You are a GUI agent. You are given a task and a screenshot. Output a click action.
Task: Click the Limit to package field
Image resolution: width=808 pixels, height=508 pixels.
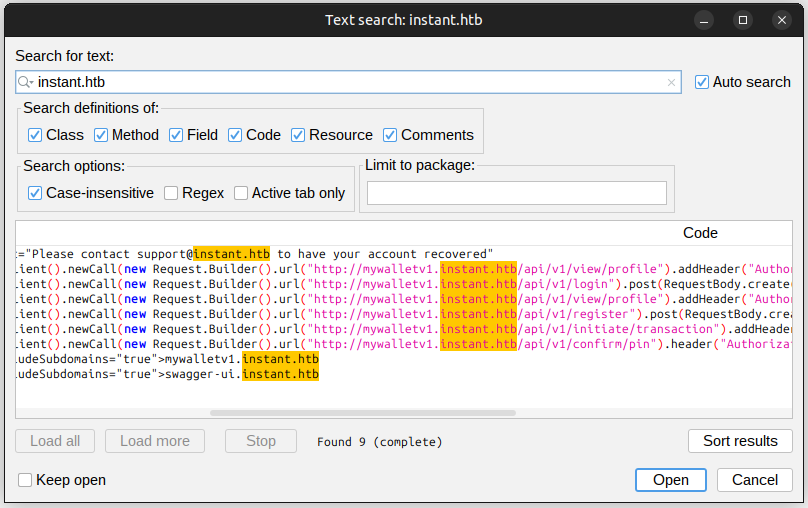click(x=516, y=193)
